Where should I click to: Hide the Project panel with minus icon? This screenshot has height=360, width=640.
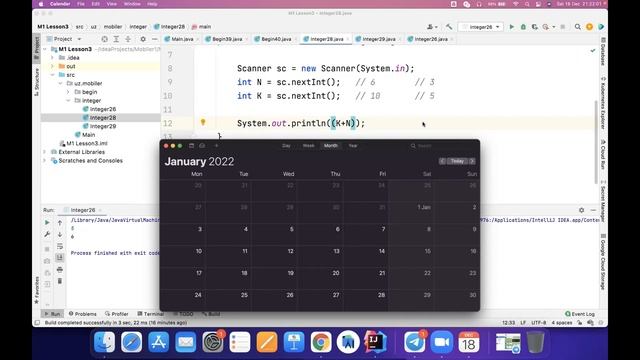pos(155,39)
